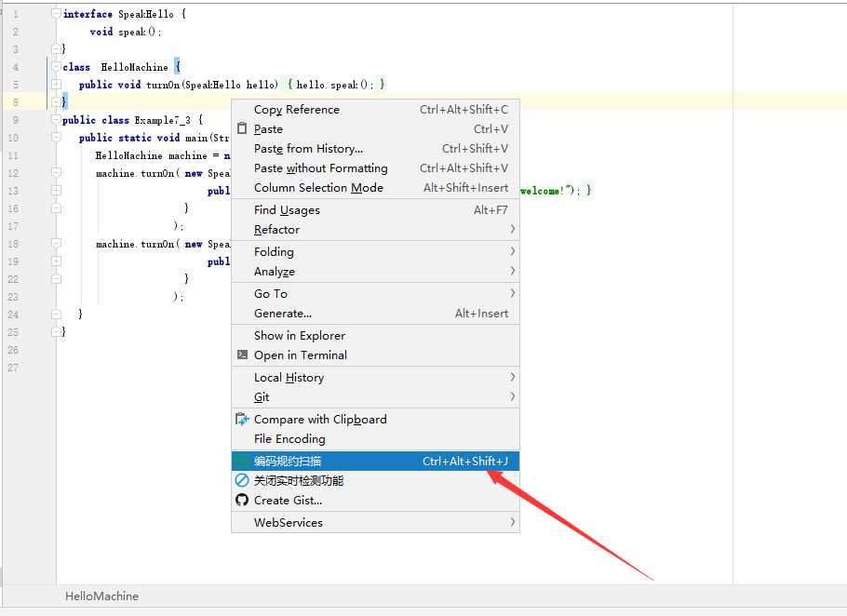Click the terminal icon beside Open in Terminal

click(242, 355)
